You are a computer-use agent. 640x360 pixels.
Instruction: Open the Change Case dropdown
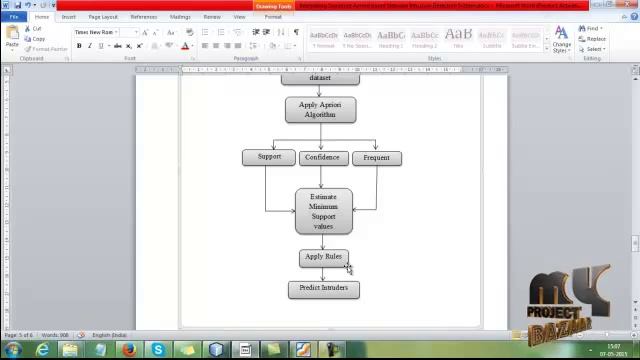(171, 32)
